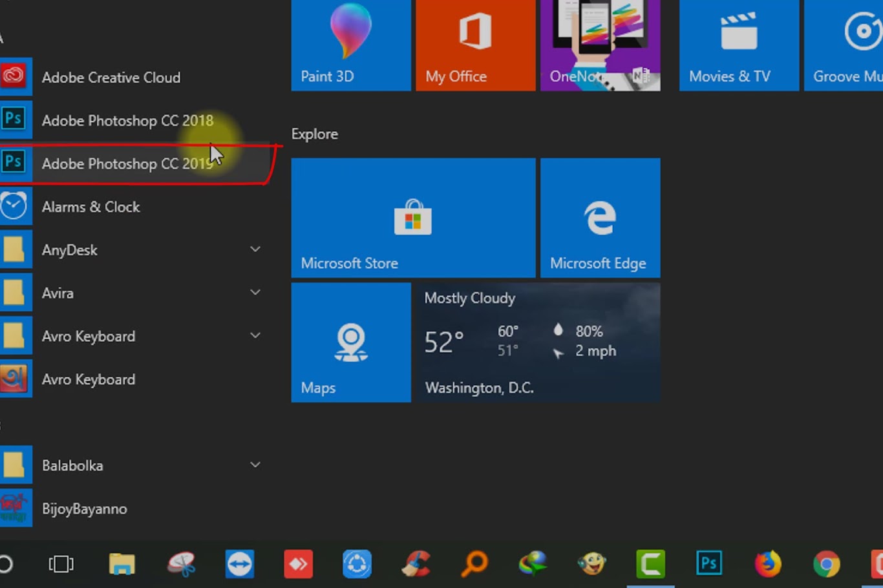Launch CCleaner from the taskbar
Viewport: 883px width, 588px height.
(416, 564)
